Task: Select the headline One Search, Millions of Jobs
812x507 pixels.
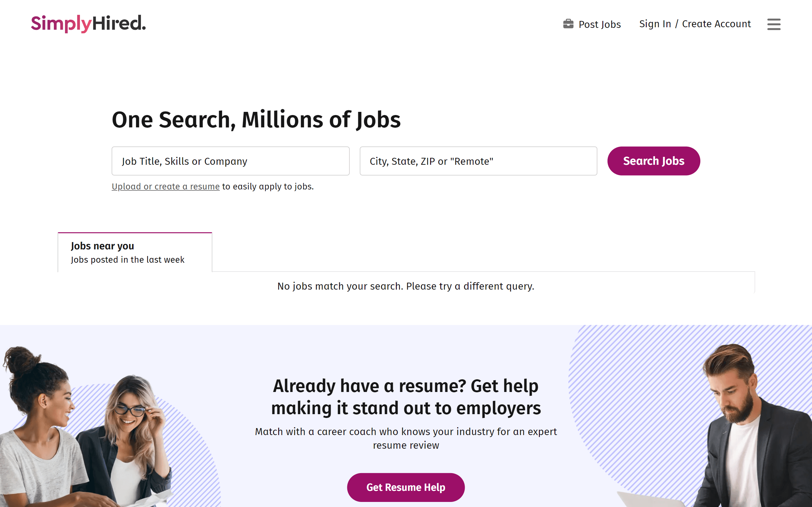Action: pos(256,120)
